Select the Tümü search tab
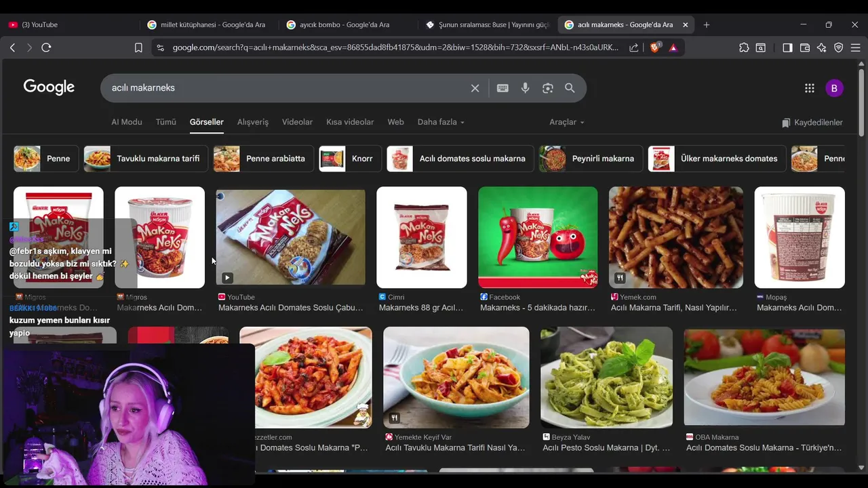The width and height of the screenshot is (868, 488). pyautogui.click(x=166, y=122)
